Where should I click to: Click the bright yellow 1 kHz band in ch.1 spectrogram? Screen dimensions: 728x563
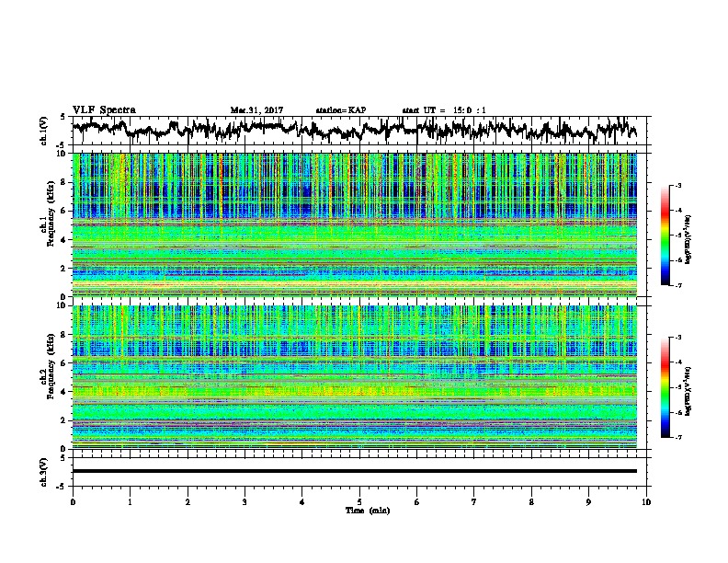click(x=355, y=284)
